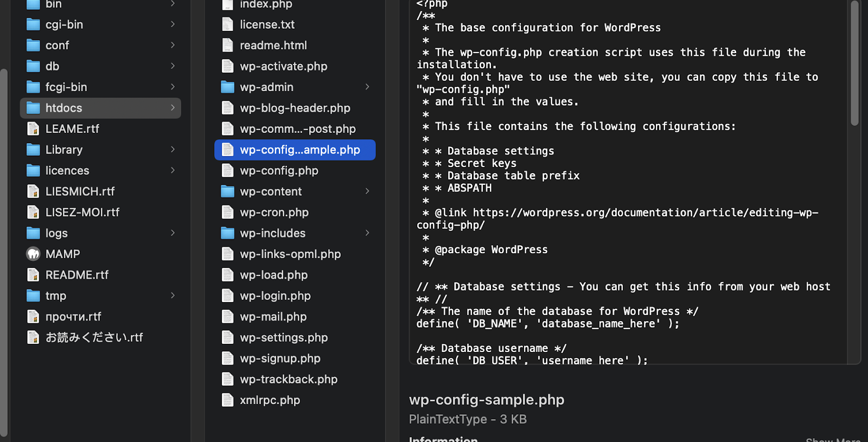This screenshot has height=442, width=868.
Task: Select license.txt in the column
Action: [267, 25]
